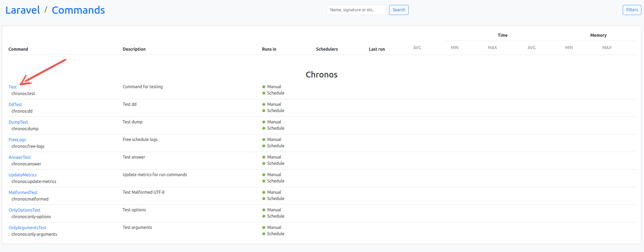Click the green Schedule dot for DdTest
Viewport: 644px width, 252px height.
(x=264, y=111)
